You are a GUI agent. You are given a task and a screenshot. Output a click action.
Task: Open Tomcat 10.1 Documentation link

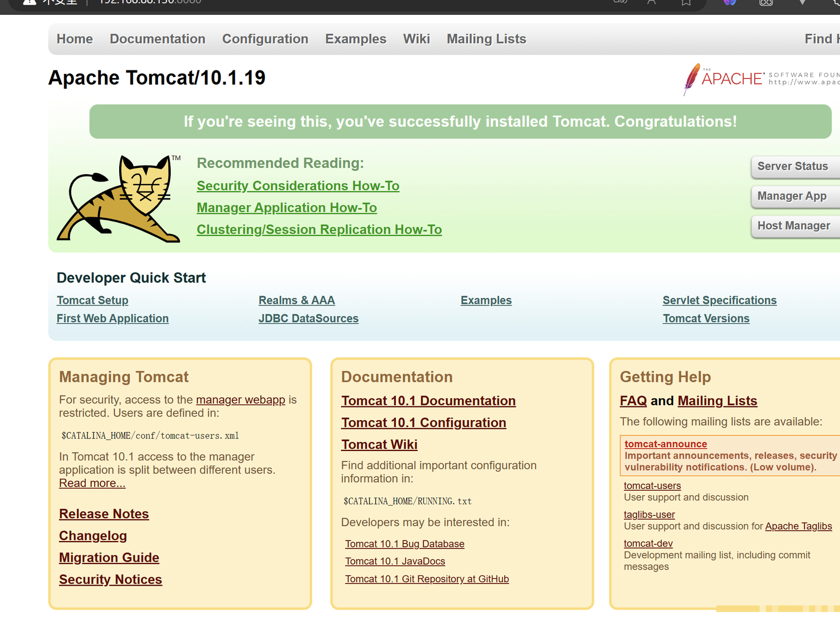point(429,401)
